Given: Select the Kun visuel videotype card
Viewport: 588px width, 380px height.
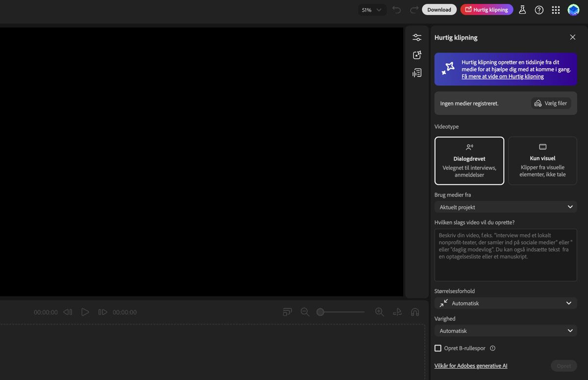Looking at the screenshot, I should (x=542, y=160).
